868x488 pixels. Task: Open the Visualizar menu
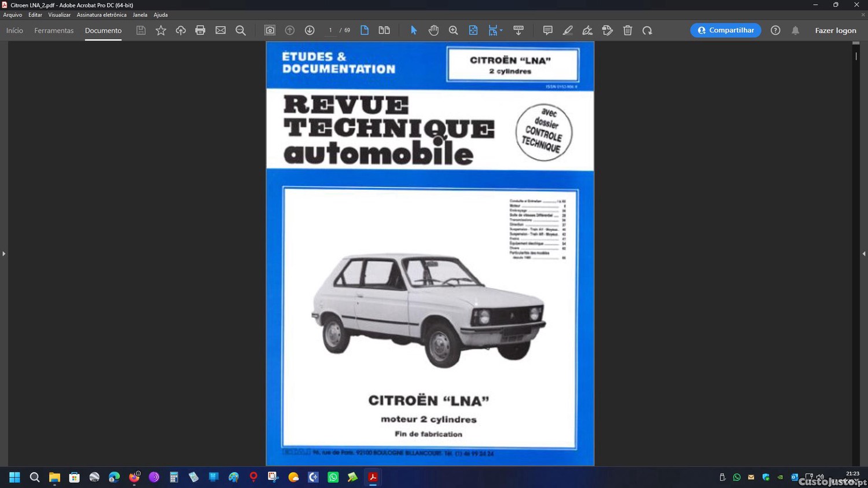click(x=59, y=15)
